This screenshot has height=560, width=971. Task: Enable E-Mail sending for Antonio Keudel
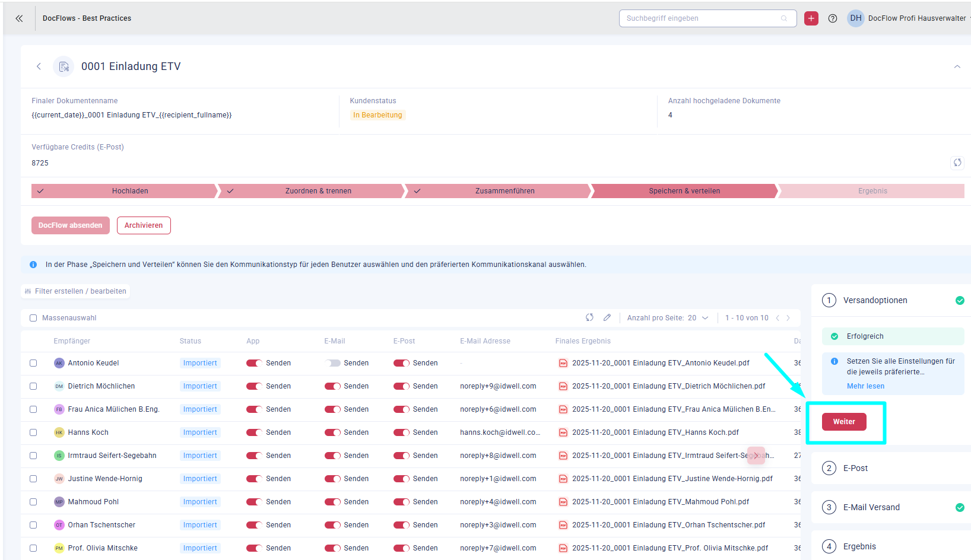click(332, 363)
